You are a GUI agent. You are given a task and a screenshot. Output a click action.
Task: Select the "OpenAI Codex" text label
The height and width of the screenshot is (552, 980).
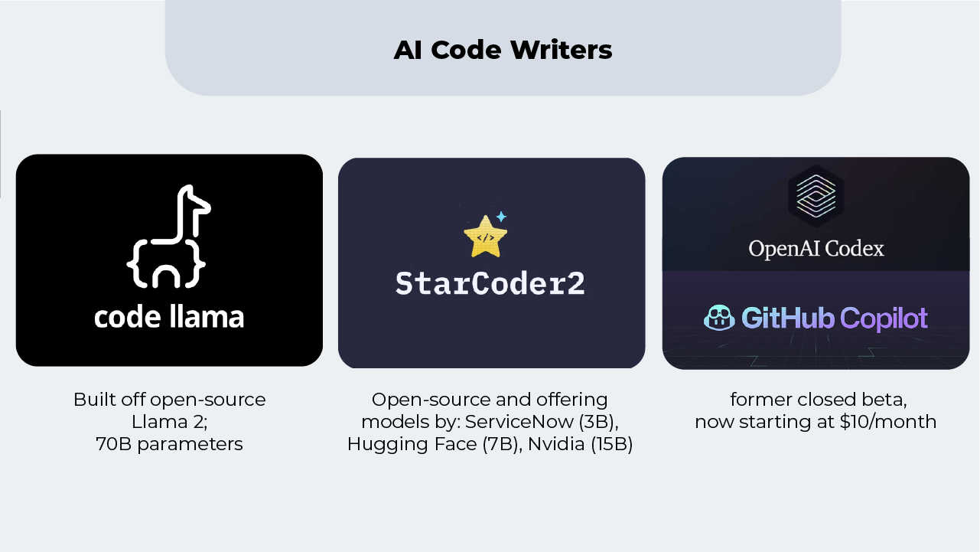(816, 249)
